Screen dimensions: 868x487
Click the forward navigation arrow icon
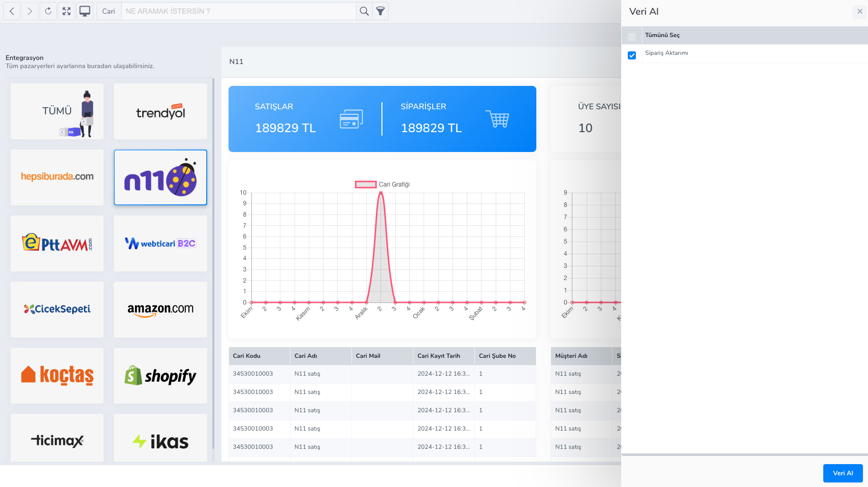pos(30,11)
